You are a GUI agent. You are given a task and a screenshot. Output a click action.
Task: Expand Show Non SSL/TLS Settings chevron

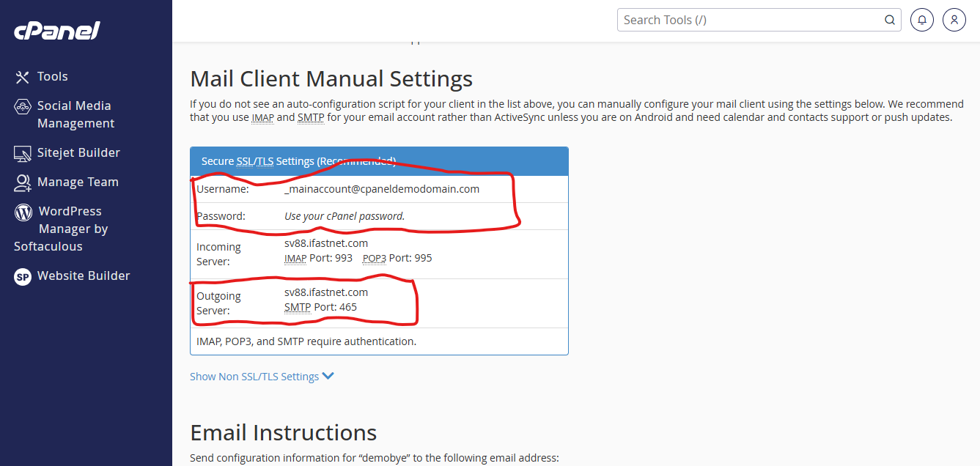tap(328, 376)
